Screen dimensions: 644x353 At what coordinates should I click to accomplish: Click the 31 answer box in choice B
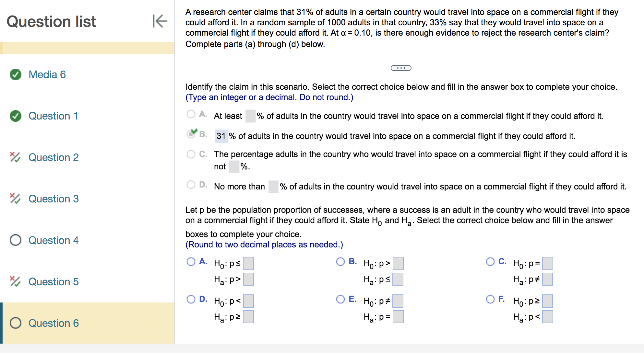tap(221, 136)
